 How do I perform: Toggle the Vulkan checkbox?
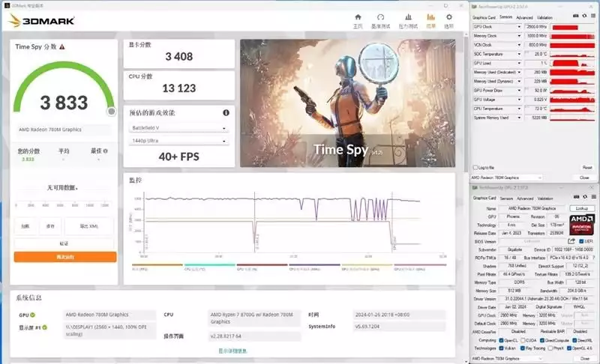(x=501, y=348)
